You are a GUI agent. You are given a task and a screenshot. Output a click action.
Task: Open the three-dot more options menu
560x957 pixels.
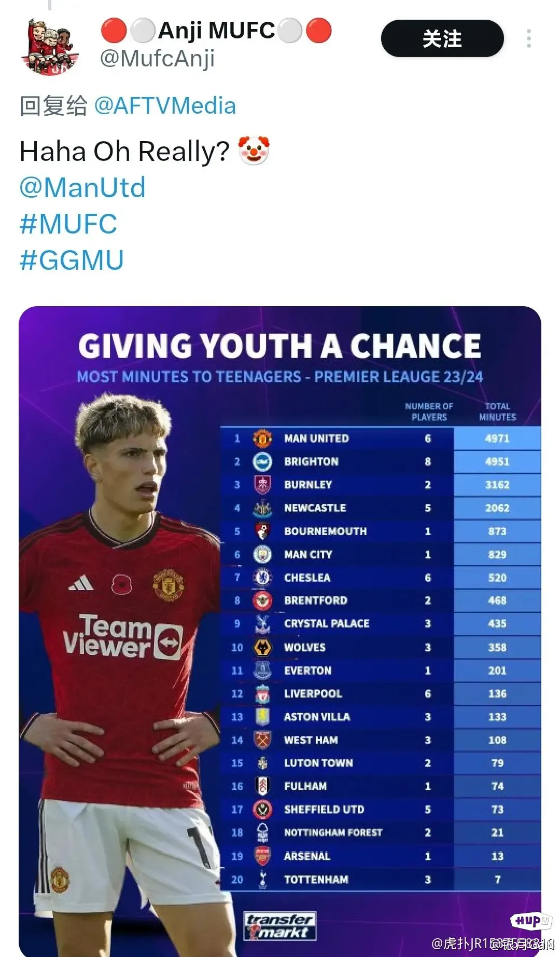tap(528, 38)
